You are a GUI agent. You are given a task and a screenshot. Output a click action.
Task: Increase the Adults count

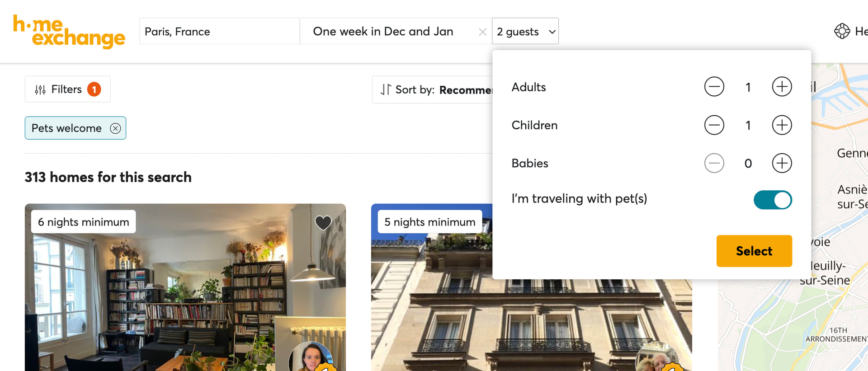tap(782, 87)
